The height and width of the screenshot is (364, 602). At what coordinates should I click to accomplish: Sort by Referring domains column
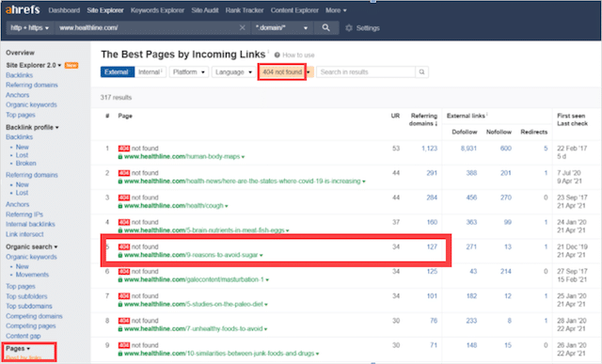(x=423, y=119)
